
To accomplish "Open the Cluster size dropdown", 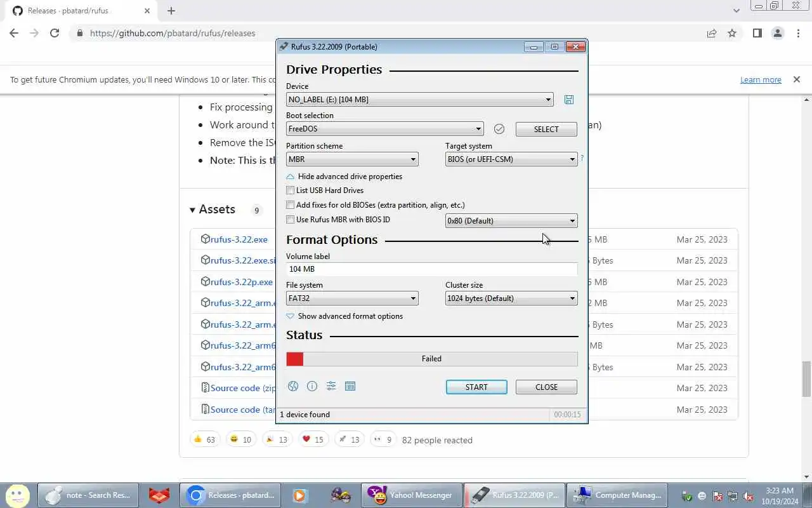I will coord(511,298).
